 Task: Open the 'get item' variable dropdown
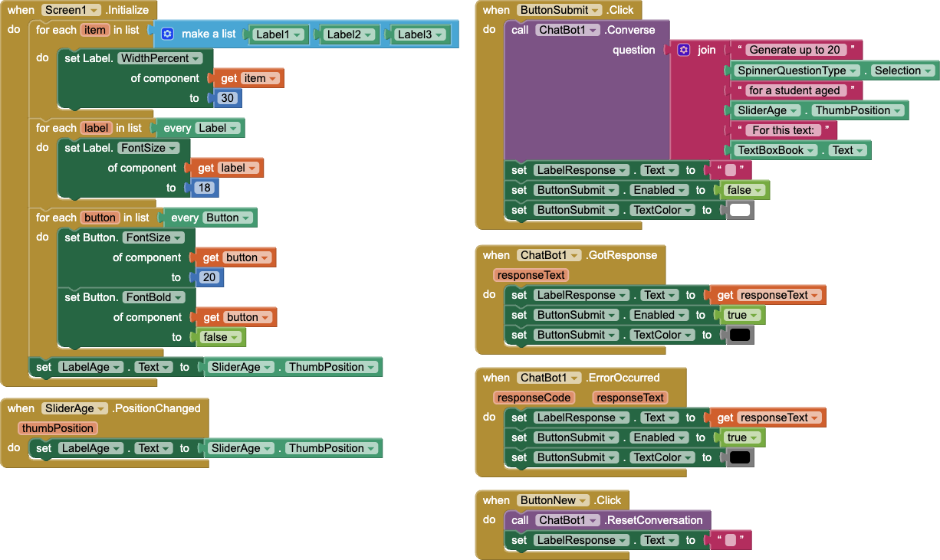click(x=259, y=78)
